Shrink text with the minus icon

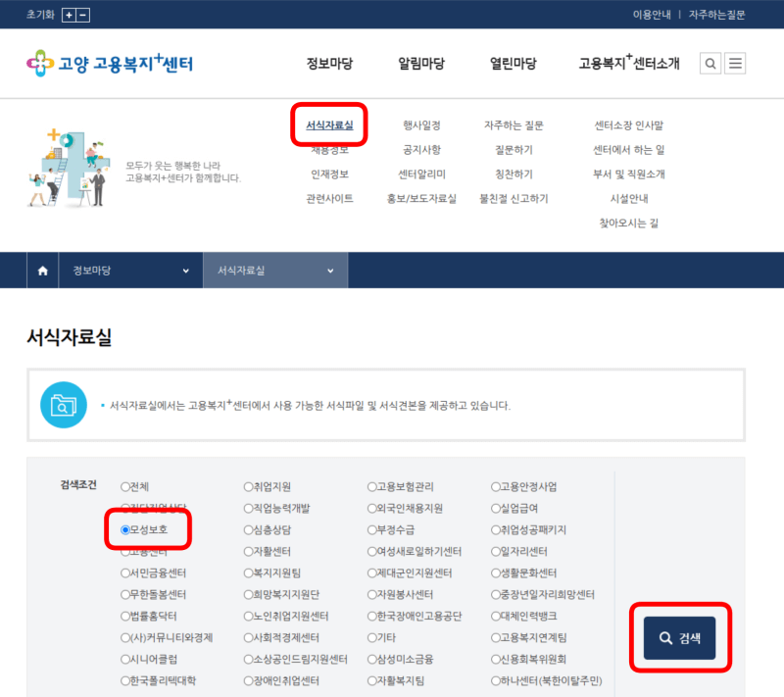pyautogui.click(x=81, y=15)
